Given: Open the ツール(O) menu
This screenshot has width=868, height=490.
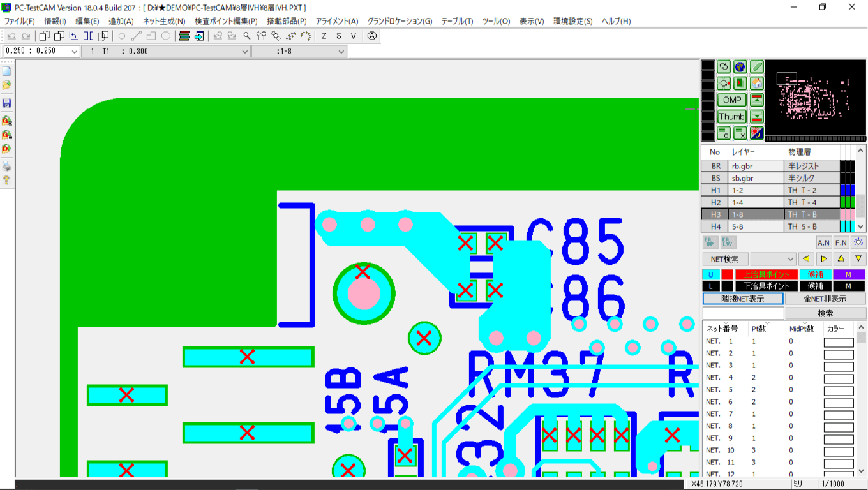Looking at the screenshot, I should point(496,21).
